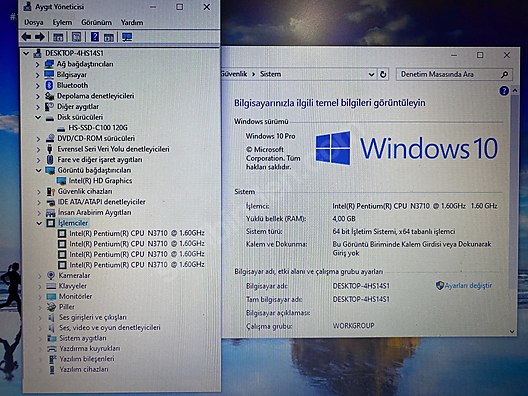Collapse Görüntü bağdaştırıcıları category
The image size is (528, 396).
[x=38, y=170]
